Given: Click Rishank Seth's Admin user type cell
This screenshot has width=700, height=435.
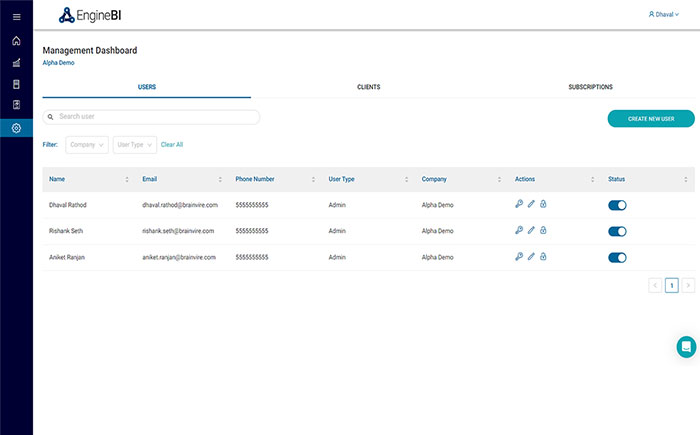Looking at the screenshot, I should coord(337,231).
